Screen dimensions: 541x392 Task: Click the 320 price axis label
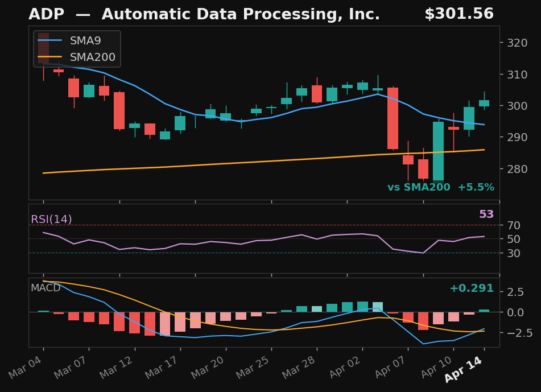tap(517, 43)
